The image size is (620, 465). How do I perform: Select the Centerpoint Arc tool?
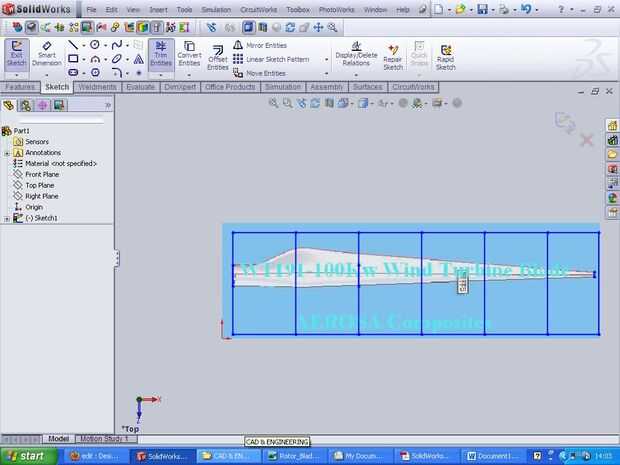point(95,59)
